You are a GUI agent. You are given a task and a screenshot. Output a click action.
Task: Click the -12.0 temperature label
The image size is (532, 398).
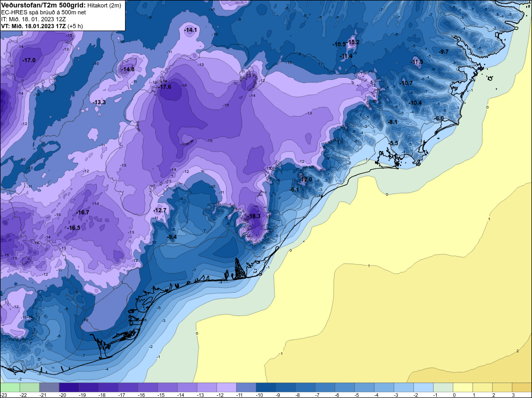click(305, 179)
